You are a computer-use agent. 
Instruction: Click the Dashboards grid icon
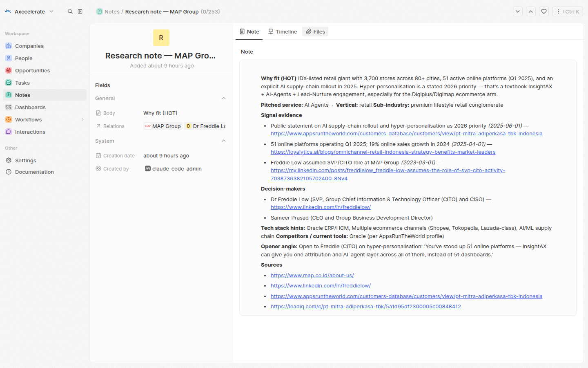(9, 107)
